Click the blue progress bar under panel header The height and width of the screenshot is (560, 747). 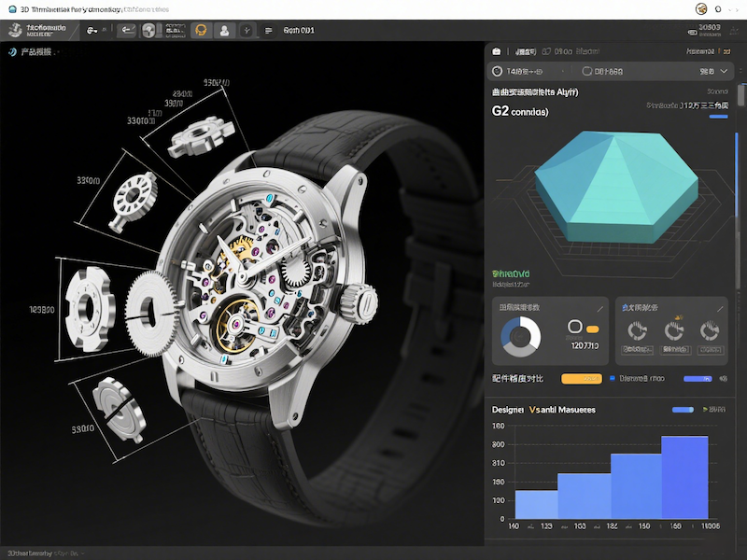point(717,117)
